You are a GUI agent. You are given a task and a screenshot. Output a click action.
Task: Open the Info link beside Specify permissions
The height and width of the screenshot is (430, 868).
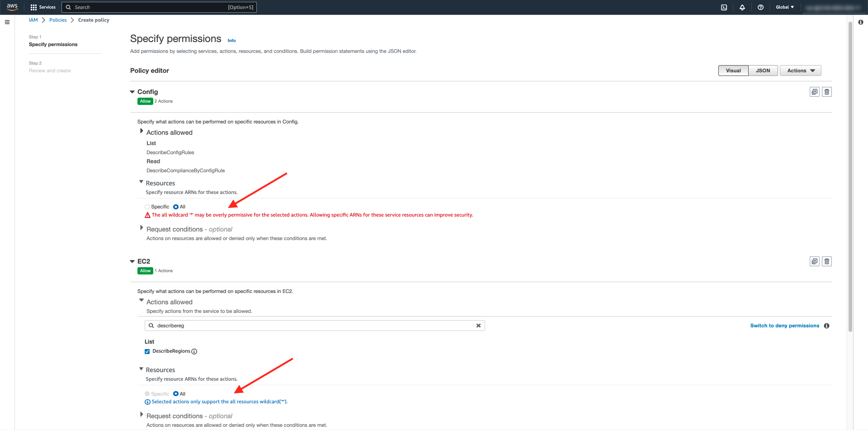click(x=231, y=41)
